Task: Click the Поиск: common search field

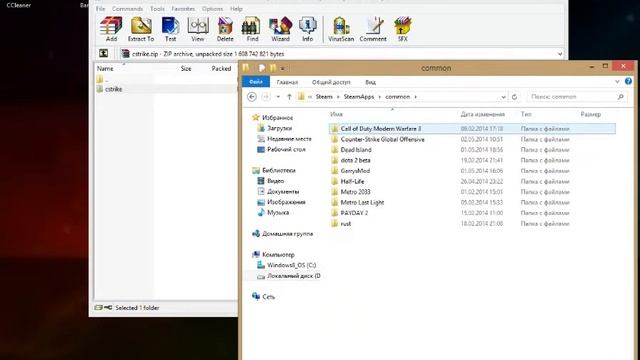Action: tap(577, 97)
